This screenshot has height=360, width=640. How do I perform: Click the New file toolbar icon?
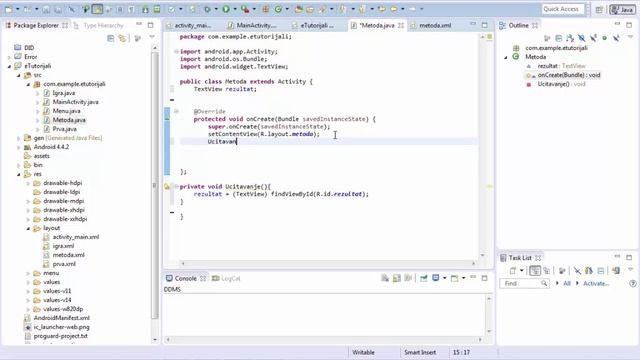pos(9,9)
